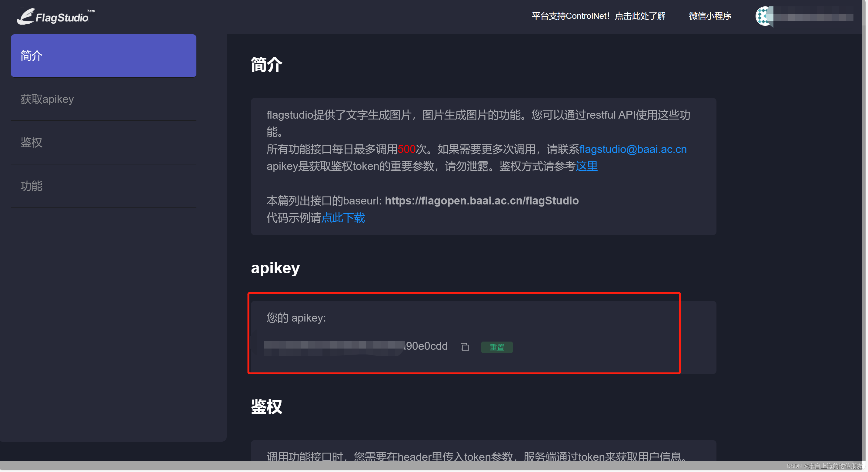Click the baseurl https://flagopen.baai.ac.cn/flagStudio text
The width and height of the screenshot is (868, 472).
tap(482, 201)
